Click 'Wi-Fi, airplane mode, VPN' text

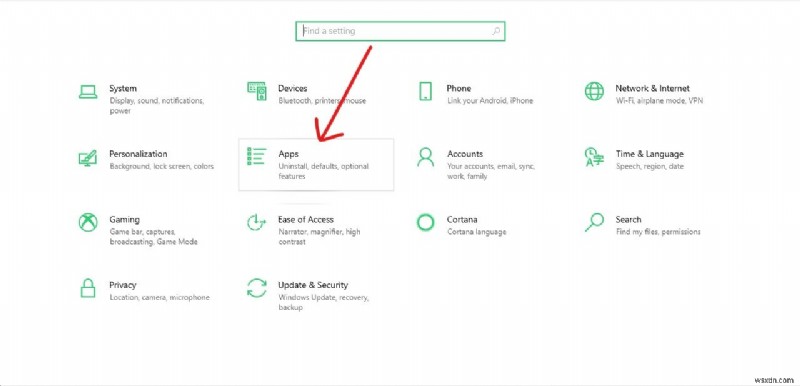pos(659,100)
